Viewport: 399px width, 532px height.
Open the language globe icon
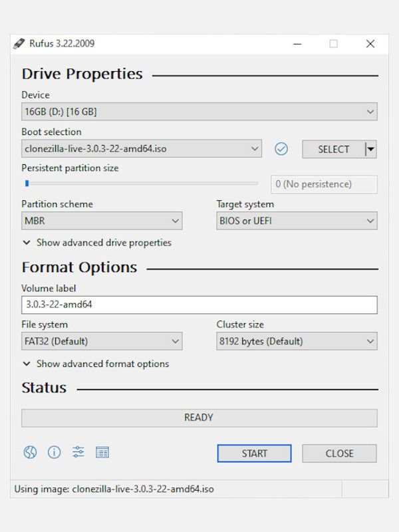30,452
